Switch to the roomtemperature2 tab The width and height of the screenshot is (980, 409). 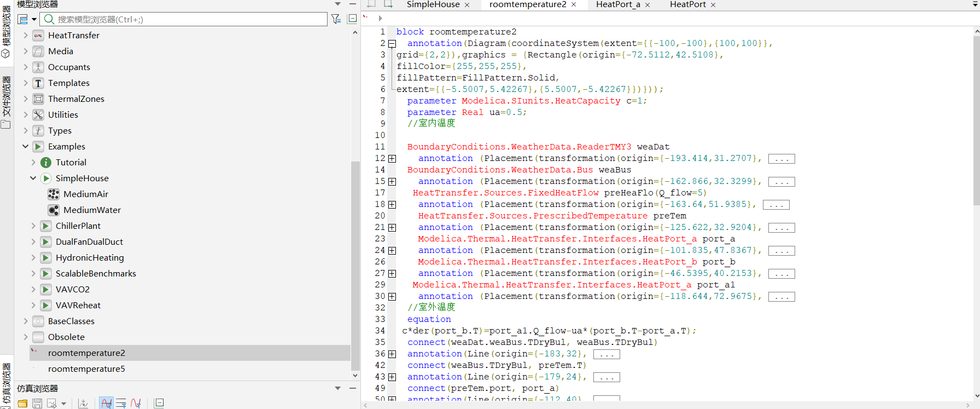point(528,4)
